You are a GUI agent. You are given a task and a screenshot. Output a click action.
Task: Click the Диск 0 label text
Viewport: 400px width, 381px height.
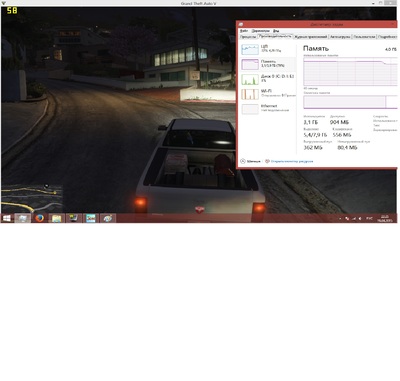[277, 76]
